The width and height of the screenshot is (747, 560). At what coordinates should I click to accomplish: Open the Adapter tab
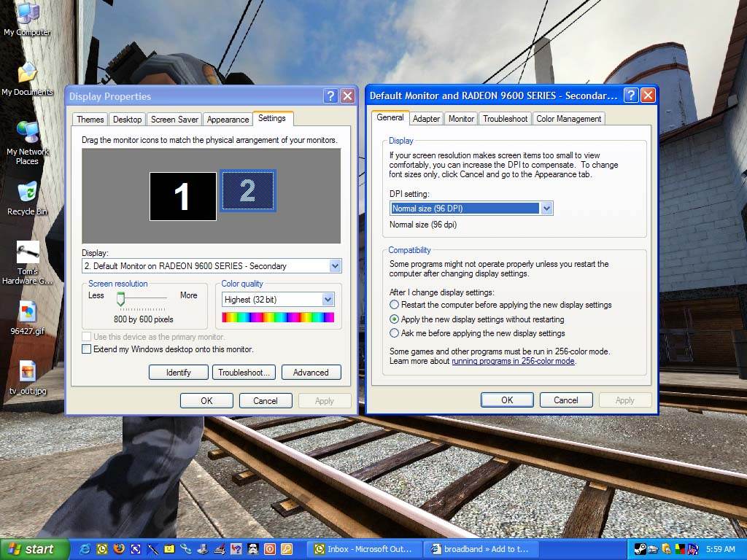(x=426, y=119)
